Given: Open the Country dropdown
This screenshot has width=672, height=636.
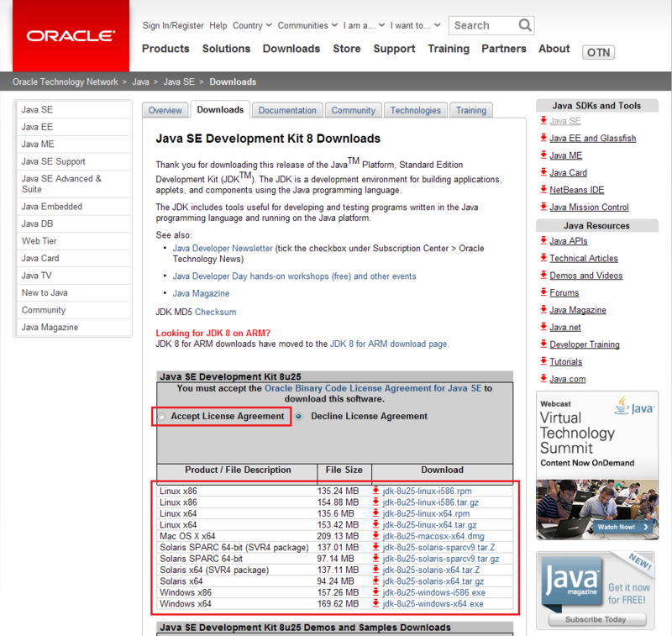Looking at the screenshot, I should [x=252, y=26].
